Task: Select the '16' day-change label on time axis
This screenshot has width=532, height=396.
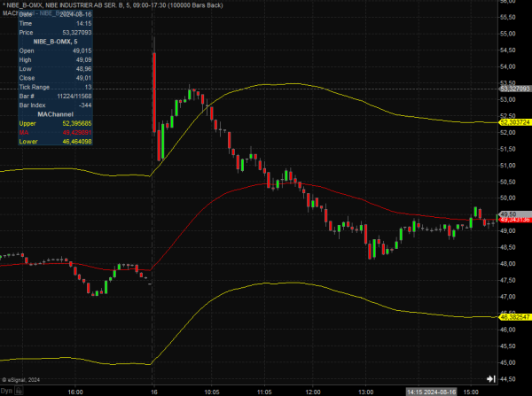Action: click(154, 392)
